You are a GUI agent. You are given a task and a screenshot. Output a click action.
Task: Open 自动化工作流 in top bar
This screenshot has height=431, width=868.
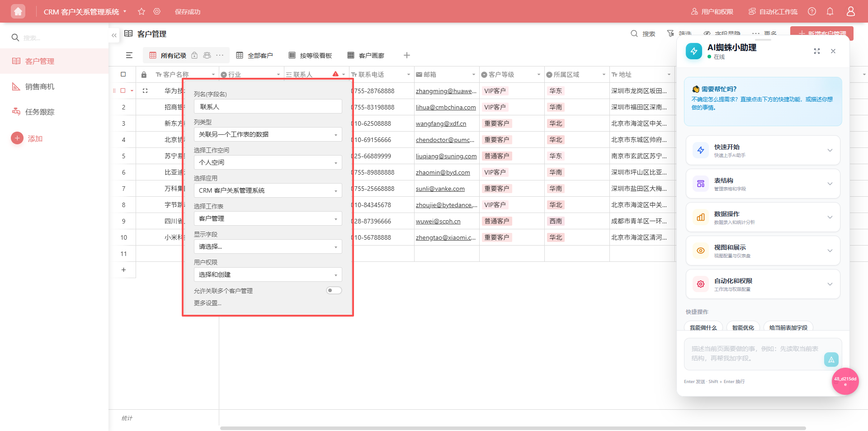(x=773, y=11)
